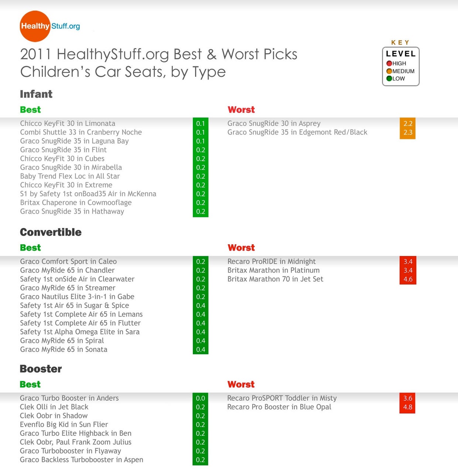The width and height of the screenshot is (458, 476).
Task: Select the orange 2.2 score for SnugRide 30 Asprey
Action: click(407, 124)
